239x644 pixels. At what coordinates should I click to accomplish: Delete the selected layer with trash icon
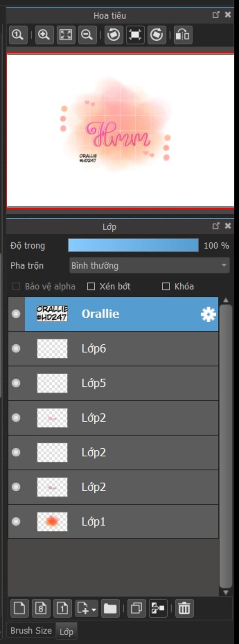184,608
